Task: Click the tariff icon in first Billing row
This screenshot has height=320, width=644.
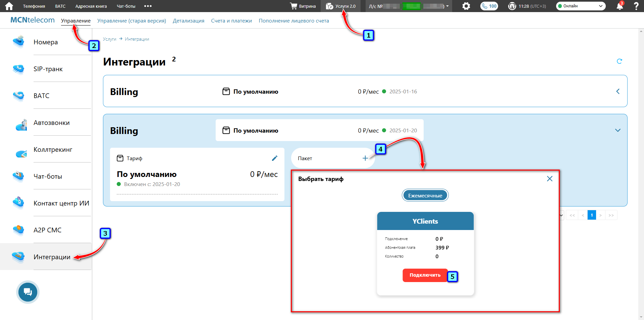Action: pyautogui.click(x=226, y=91)
